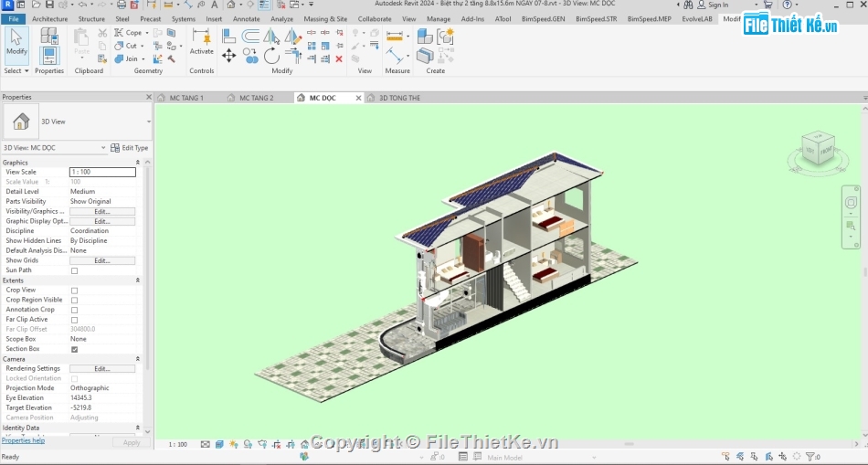Select the Array tool
This screenshot has height=465, width=868.
pos(312,46)
